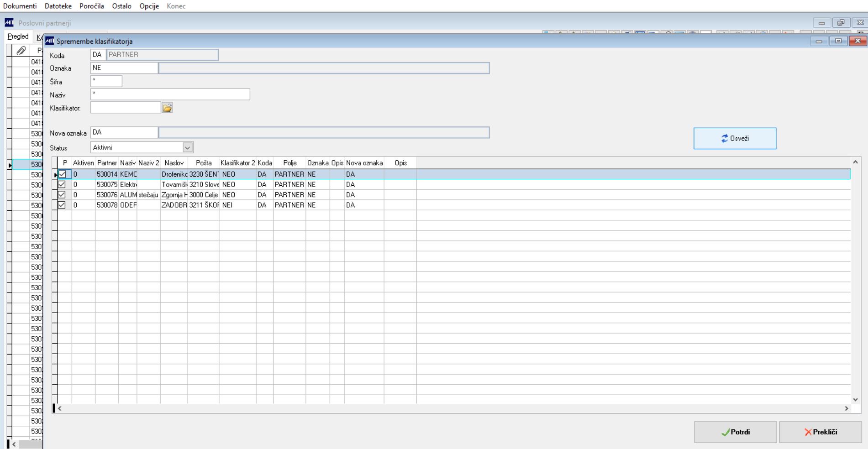Click the paperclip attachment column icon
The width and height of the screenshot is (868, 449).
coord(21,51)
